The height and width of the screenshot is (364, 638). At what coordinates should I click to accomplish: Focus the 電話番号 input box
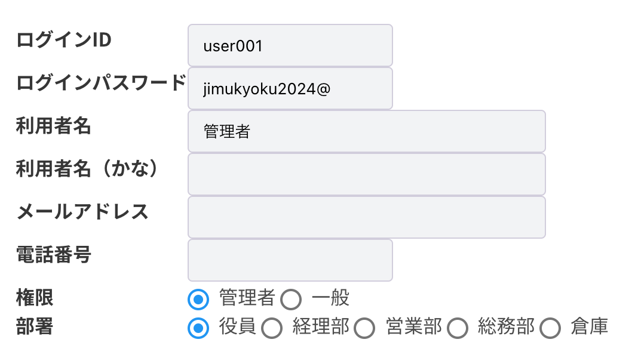click(290, 260)
